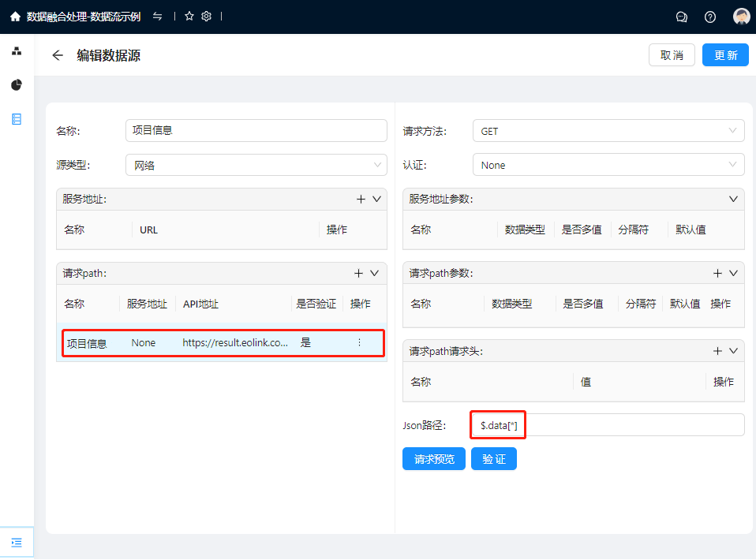
Task: Click the back arrow beside 编辑数据源
Action: tap(58, 55)
